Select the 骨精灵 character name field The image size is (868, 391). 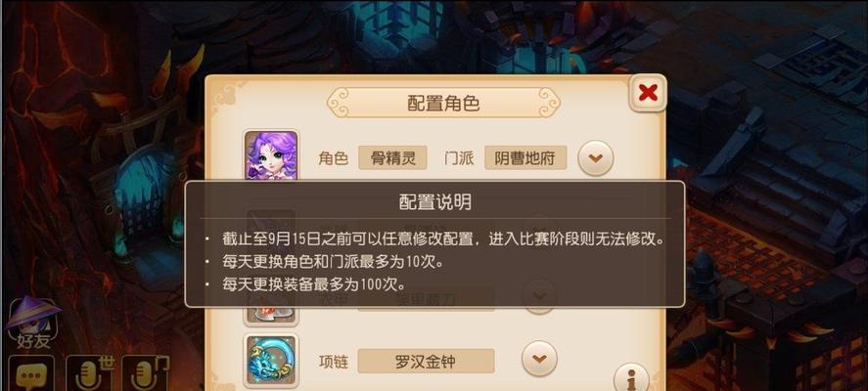392,158
